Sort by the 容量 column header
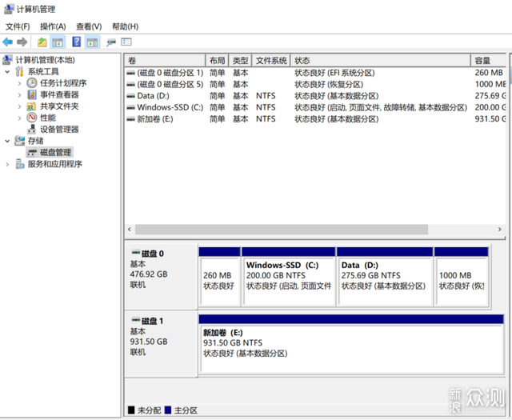The image size is (512, 420). 489,61
